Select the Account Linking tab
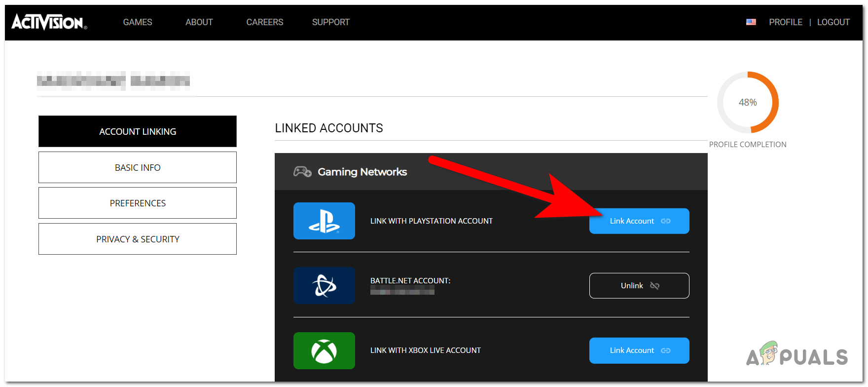The image size is (868, 387). point(138,131)
